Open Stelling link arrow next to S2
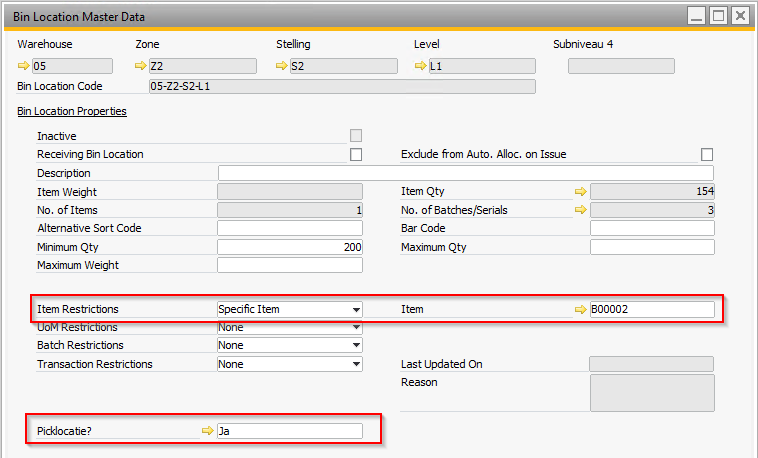The width and height of the screenshot is (758, 458). (282, 67)
